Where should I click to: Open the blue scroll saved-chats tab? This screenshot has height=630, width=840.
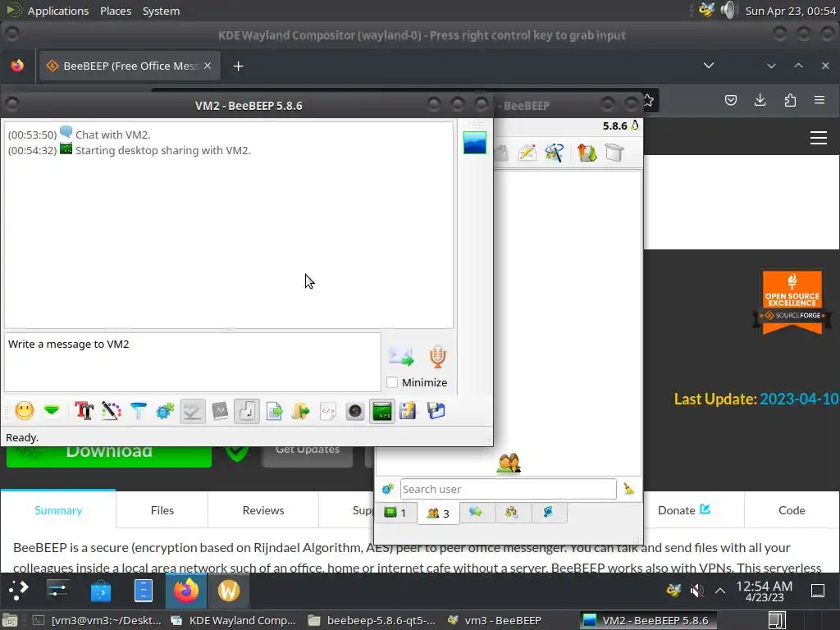tap(549, 513)
